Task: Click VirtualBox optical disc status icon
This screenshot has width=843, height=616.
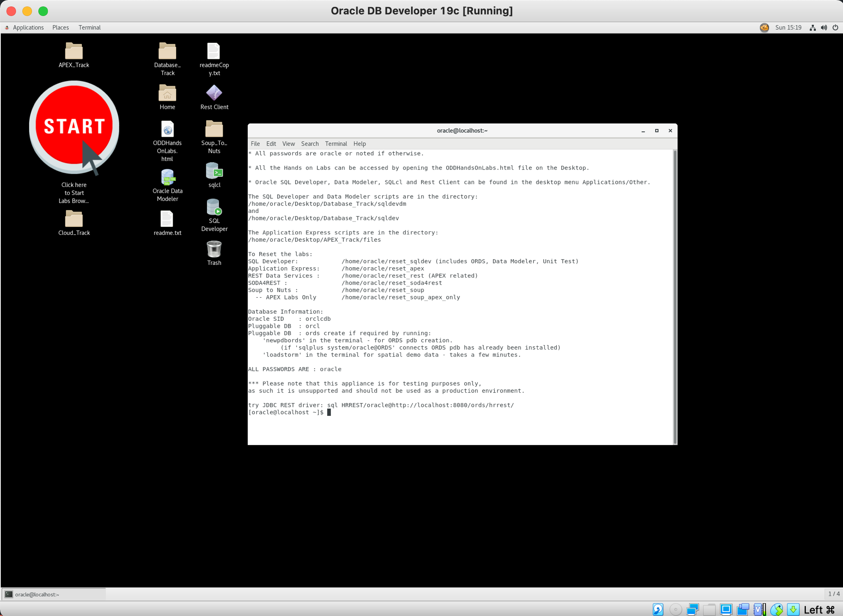Action: [675, 609]
